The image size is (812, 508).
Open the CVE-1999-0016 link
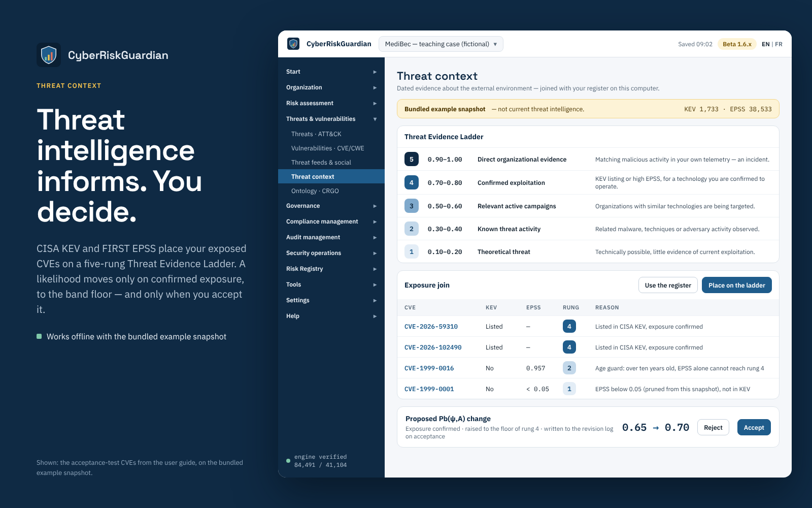[x=429, y=368]
